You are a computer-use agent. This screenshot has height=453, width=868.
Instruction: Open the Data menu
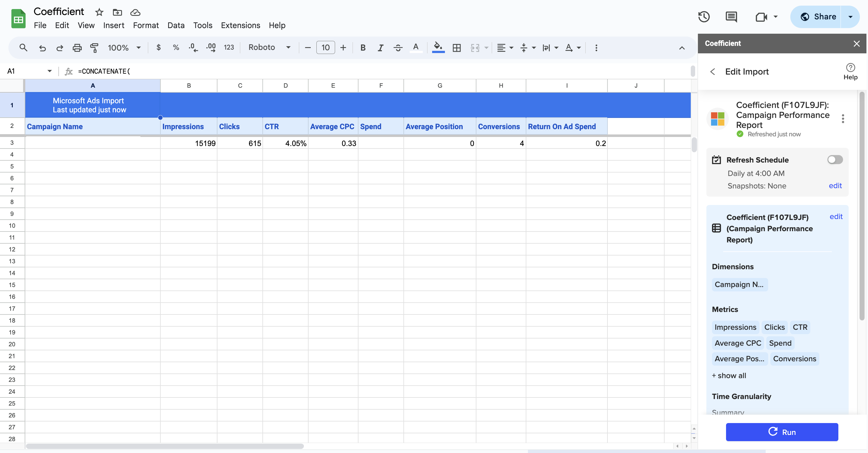[x=176, y=26]
